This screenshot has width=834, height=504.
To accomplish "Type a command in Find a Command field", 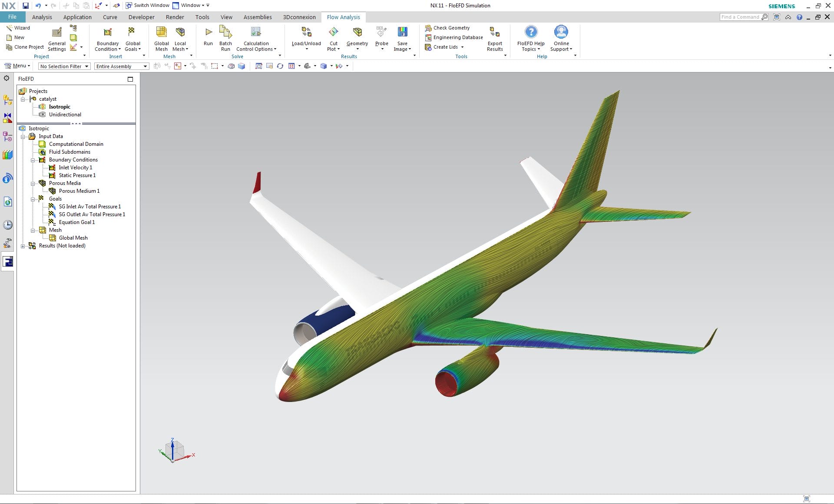I will pyautogui.click(x=741, y=16).
